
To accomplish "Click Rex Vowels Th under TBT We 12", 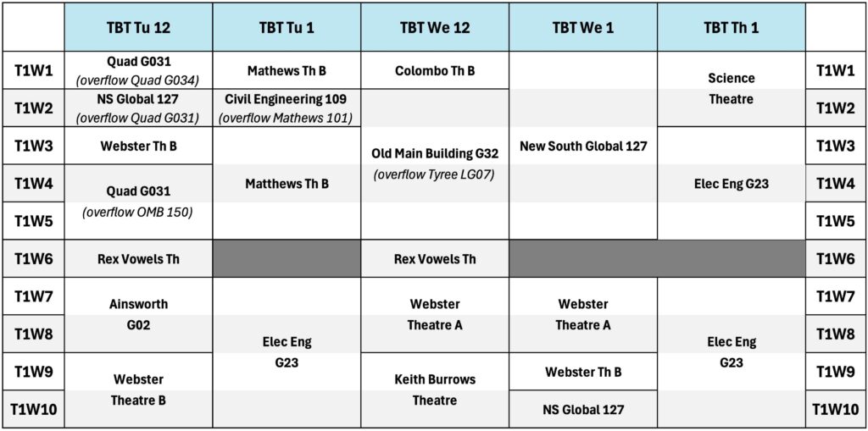I will [x=435, y=259].
